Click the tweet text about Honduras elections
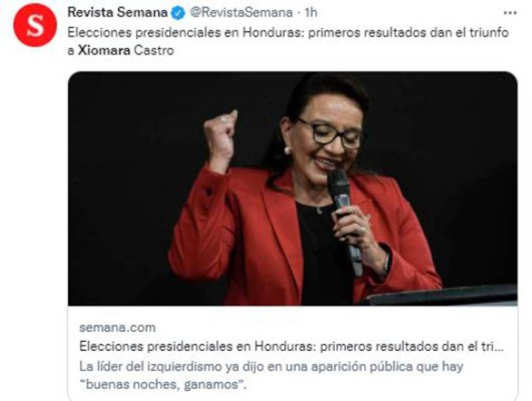 tap(288, 41)
